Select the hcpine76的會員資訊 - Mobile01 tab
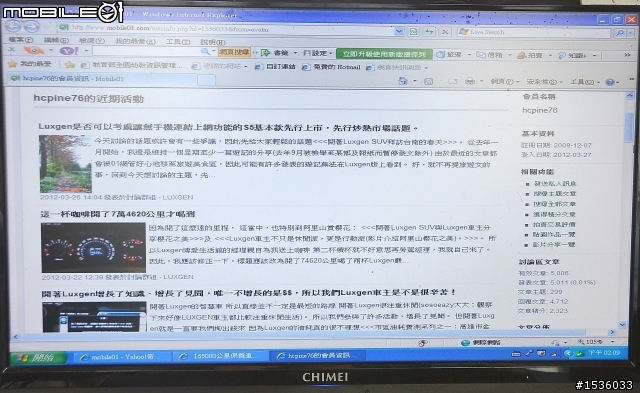 pos(102,78)
